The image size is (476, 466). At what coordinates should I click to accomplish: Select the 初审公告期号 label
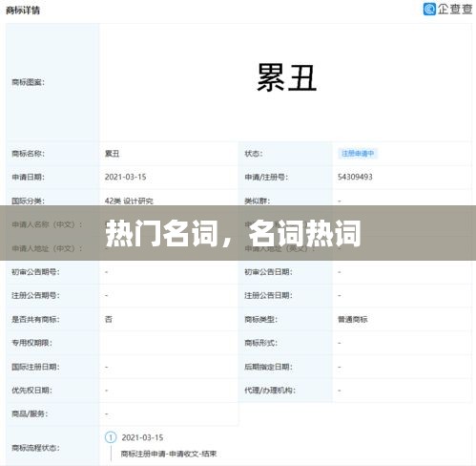pos(35,272)
